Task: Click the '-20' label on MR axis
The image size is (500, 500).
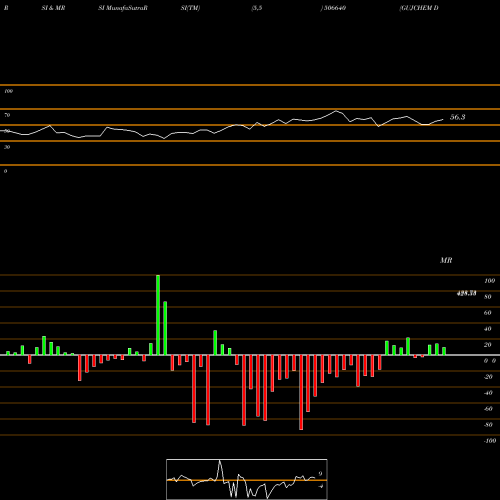Action: click(x=488, y=377)
